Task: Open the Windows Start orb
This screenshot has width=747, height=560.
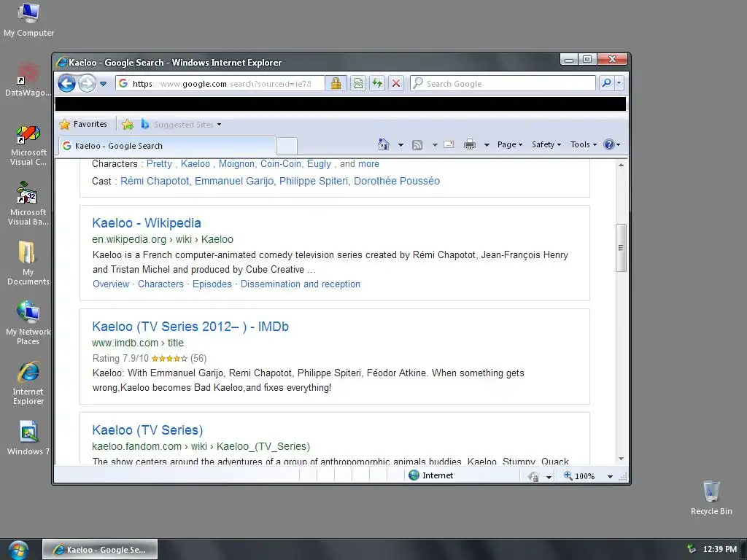Action: click(18, 551)
